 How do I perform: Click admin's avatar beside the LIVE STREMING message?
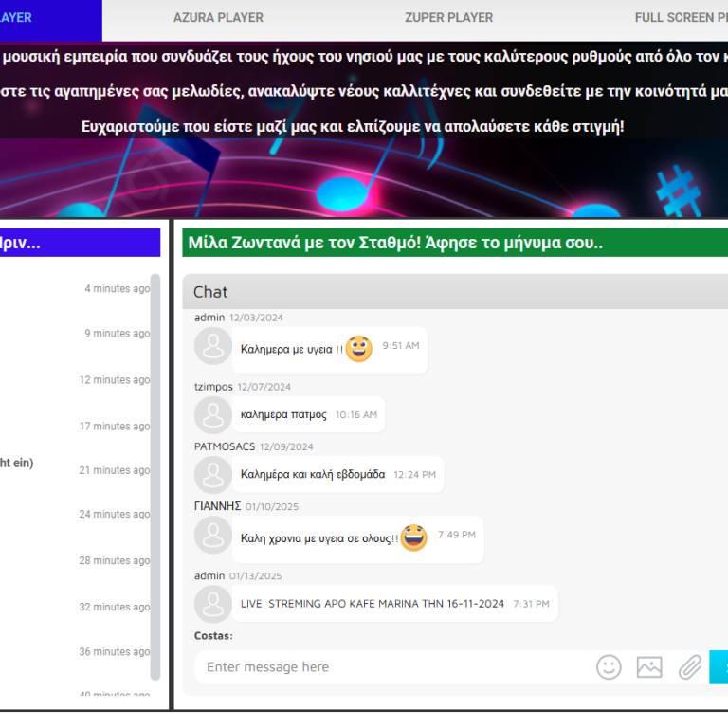click(213, 604)
